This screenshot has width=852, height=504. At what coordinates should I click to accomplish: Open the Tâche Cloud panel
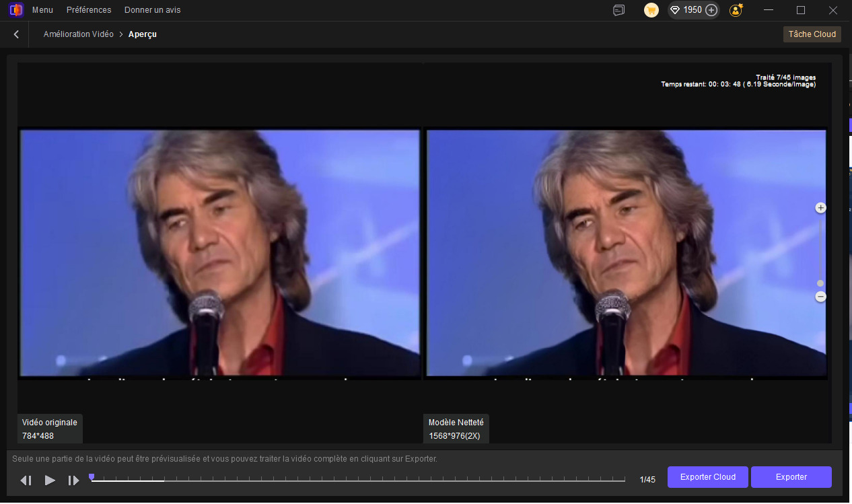[x=812, y=34]
